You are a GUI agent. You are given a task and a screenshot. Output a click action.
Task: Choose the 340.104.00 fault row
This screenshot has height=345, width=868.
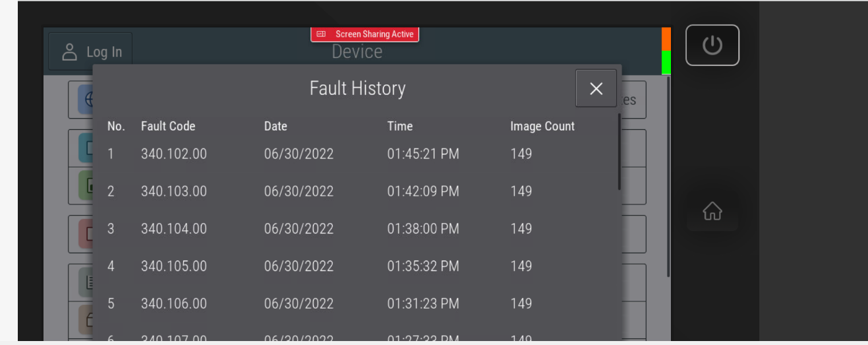point(173,229)
